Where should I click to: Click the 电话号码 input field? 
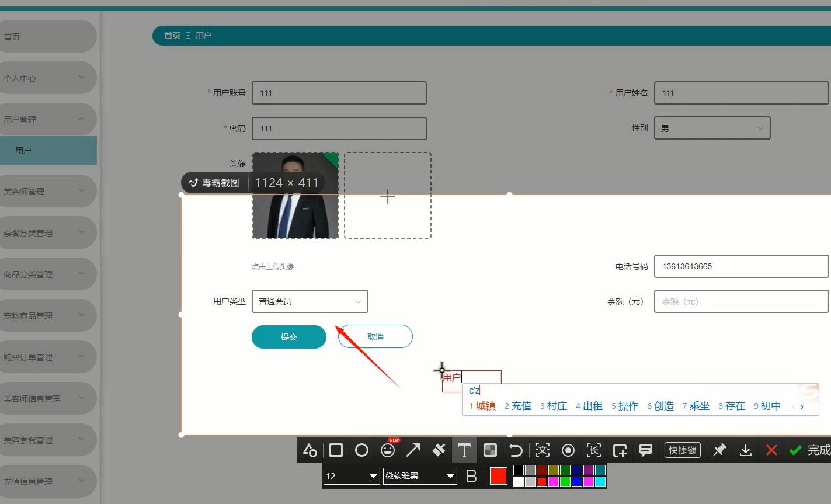pos(742,266)
